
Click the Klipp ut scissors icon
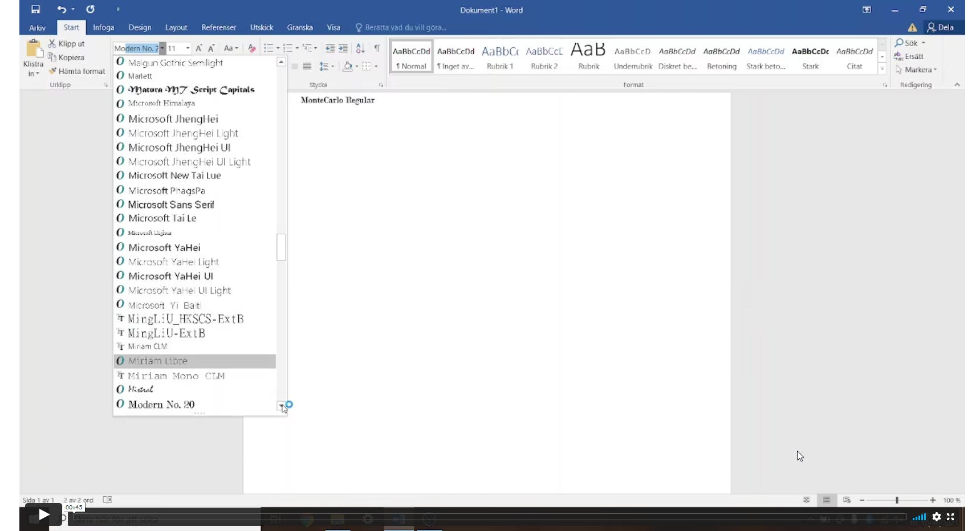tap(52, 43)
